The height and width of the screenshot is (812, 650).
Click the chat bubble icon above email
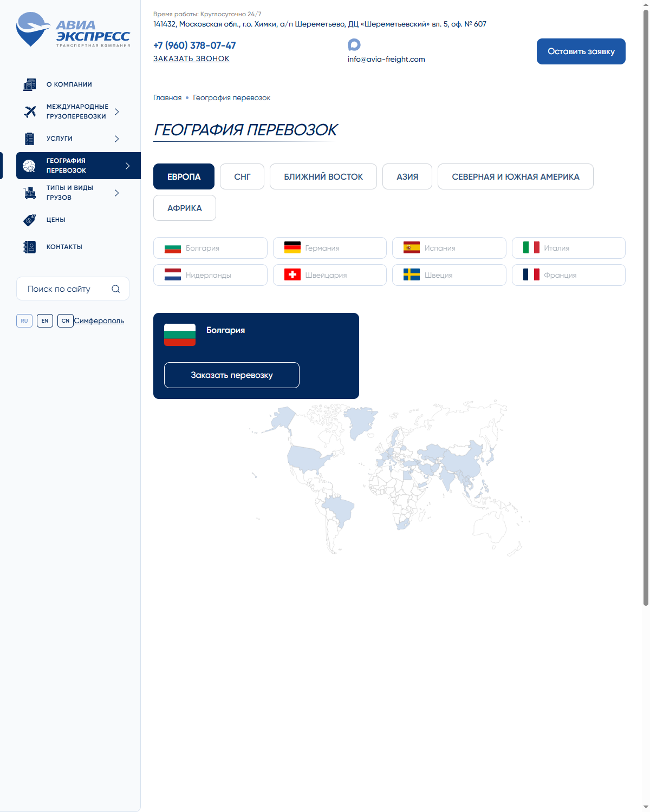[354, 45]
